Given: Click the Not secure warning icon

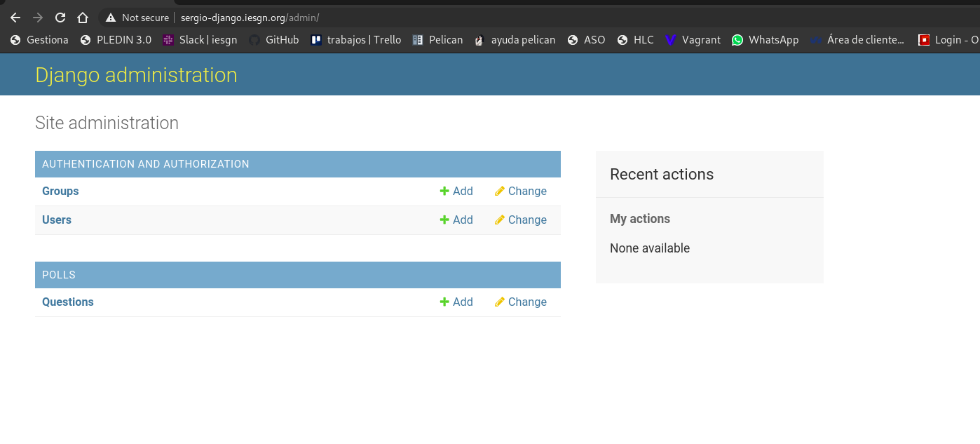Looking at the screenshot, I should (x=111, y=18).
